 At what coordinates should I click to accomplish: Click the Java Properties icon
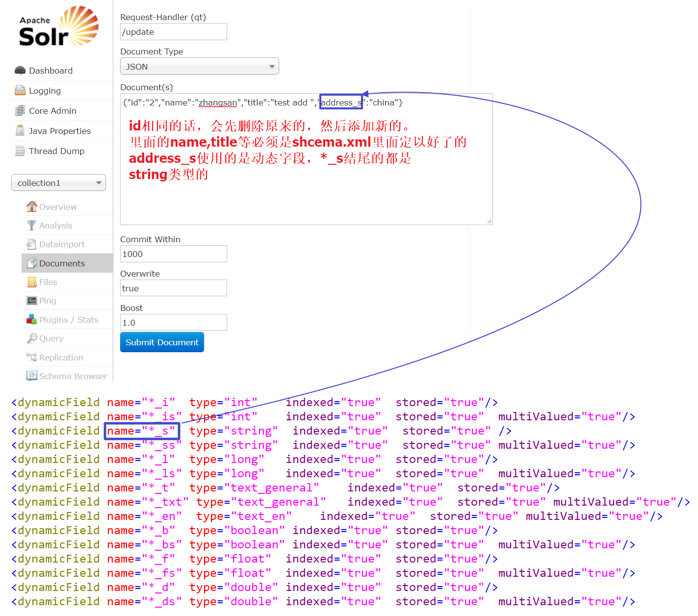20,130
